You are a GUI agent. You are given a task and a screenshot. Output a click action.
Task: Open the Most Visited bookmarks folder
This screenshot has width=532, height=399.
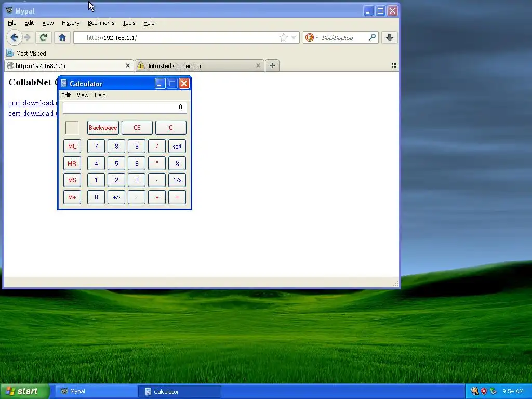tap(26, 54)
